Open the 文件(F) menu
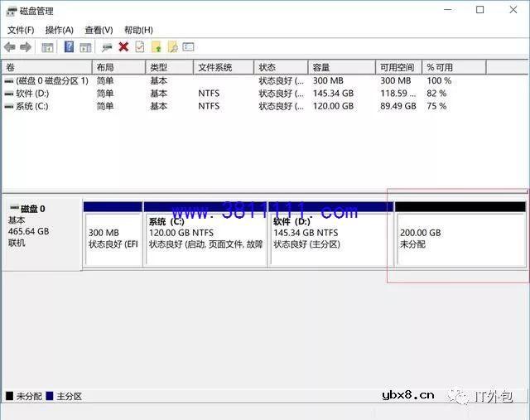Image resolution: width=530 pixels, height=420 pixels. point(21,30)
